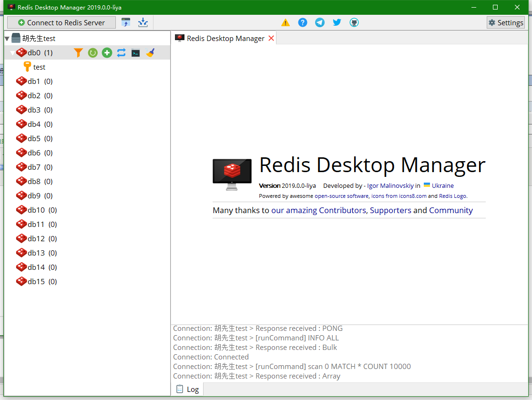The image size is (532, 400).
Task: Open the filter keys funnel icon on db0
Action: (78, 52)
